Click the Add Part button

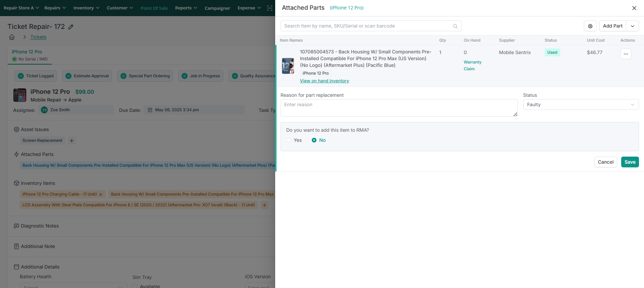point(612,26)
